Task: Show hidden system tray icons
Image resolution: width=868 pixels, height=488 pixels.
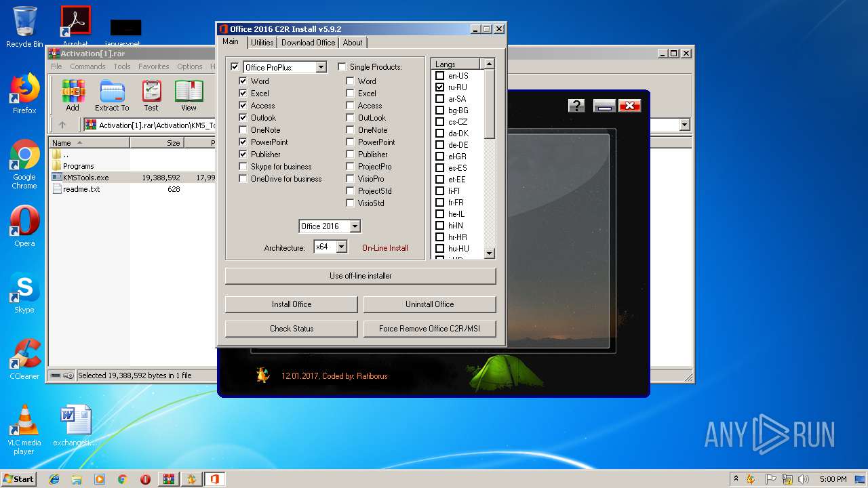Action: click(736, 479)
